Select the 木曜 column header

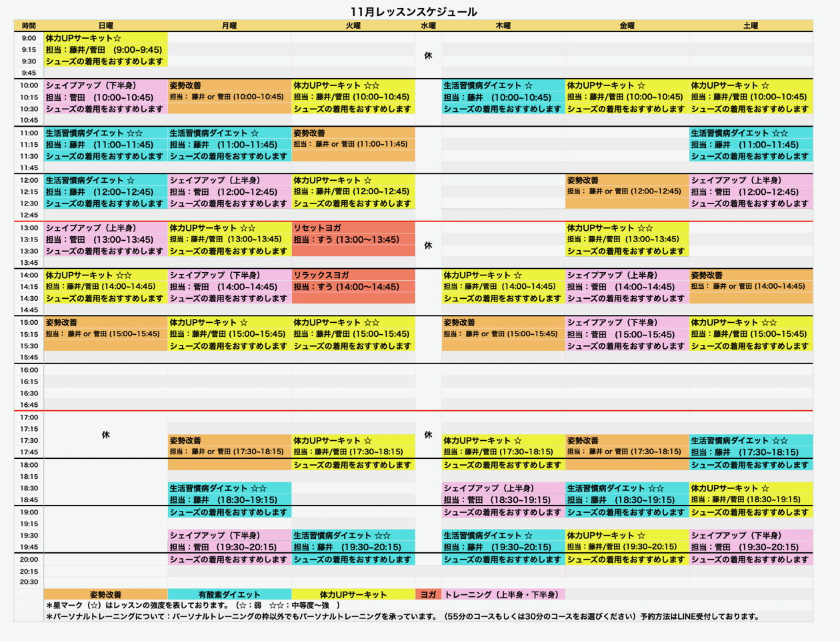(x=503, y=25)
